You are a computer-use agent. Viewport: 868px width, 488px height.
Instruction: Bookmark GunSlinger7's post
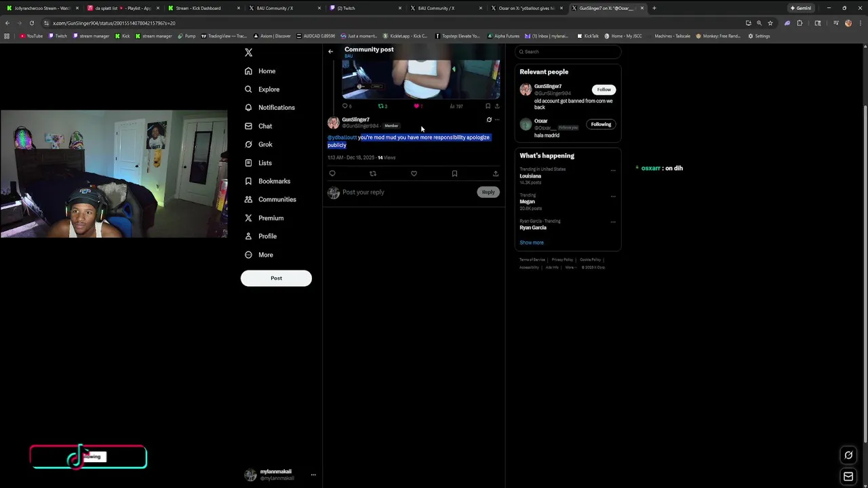pos(454,174)
